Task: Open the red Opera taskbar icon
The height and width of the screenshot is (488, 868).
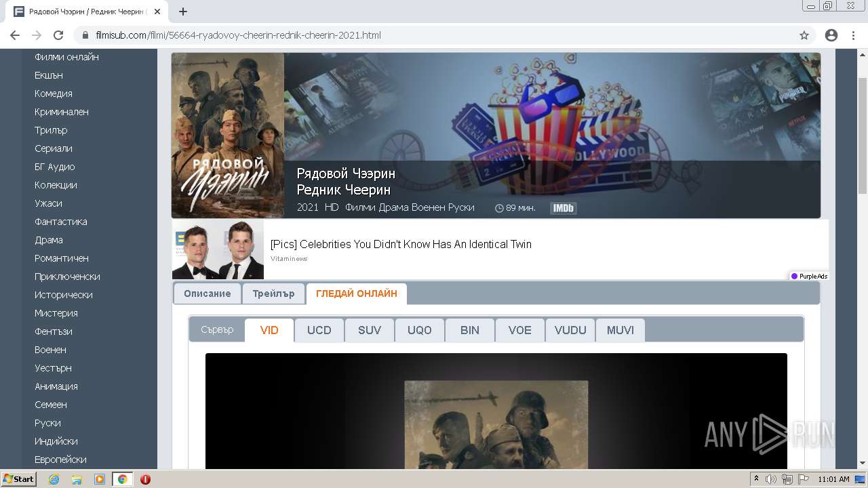Action: pos(145,479)
